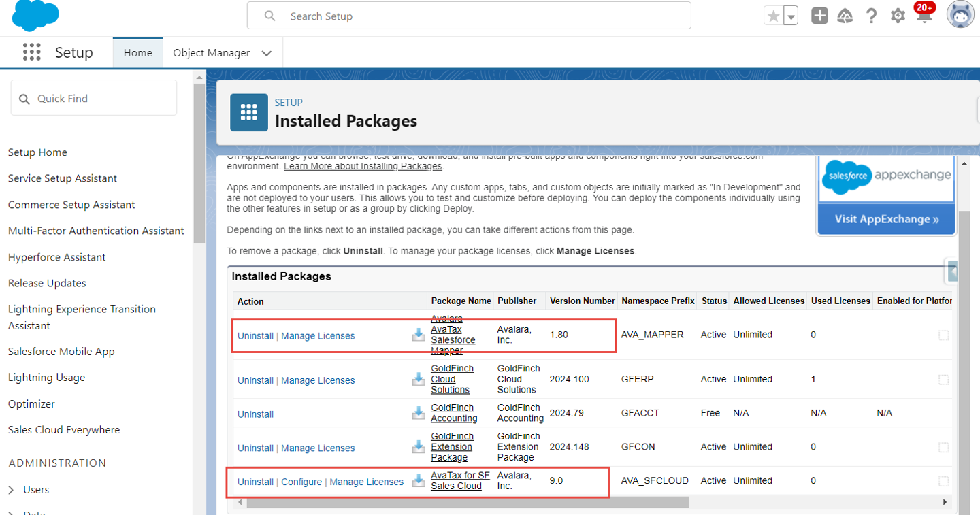View notifications via the bell icon

click(924, 14)
